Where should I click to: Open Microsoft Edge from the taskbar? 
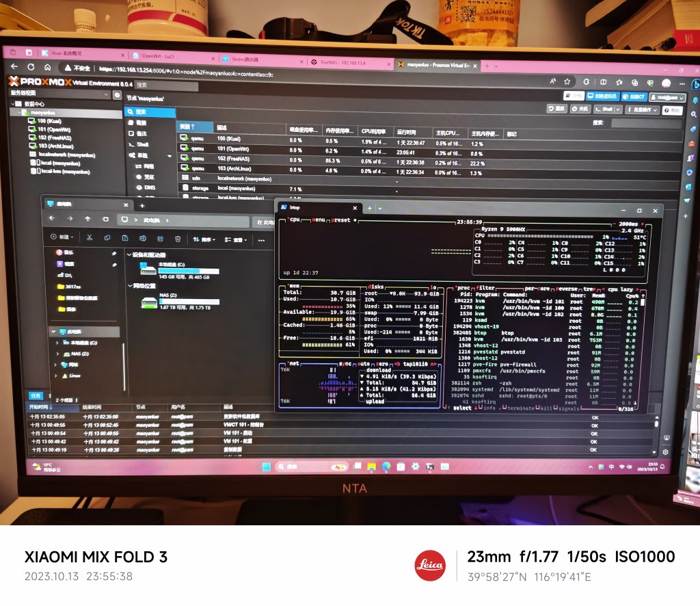[386, 466]
